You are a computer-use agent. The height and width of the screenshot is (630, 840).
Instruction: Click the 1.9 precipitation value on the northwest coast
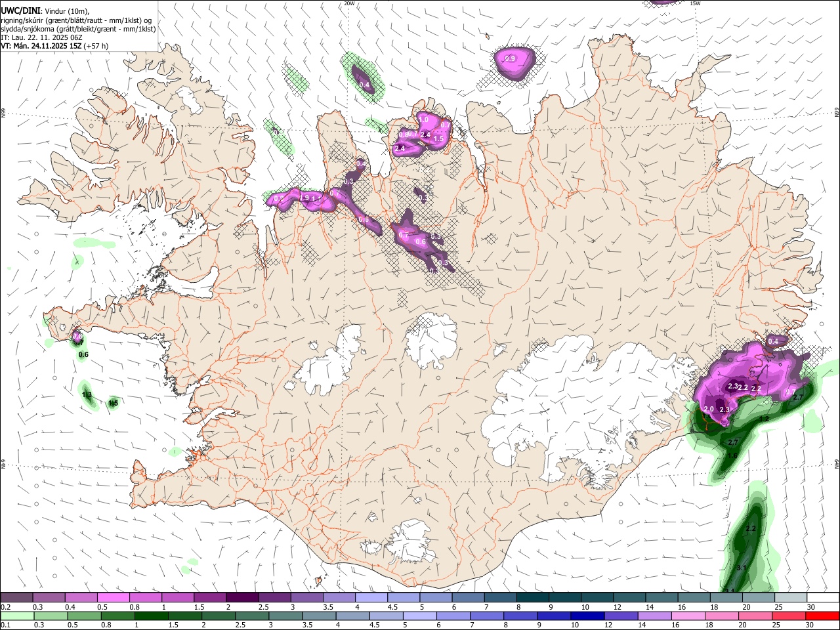pos(304,198)
